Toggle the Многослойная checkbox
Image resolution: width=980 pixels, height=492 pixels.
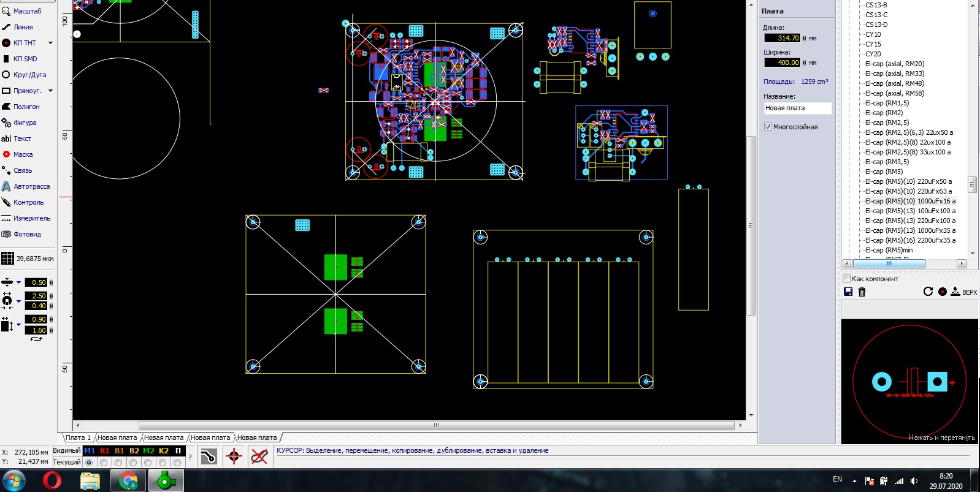click(x=768, y=127)
